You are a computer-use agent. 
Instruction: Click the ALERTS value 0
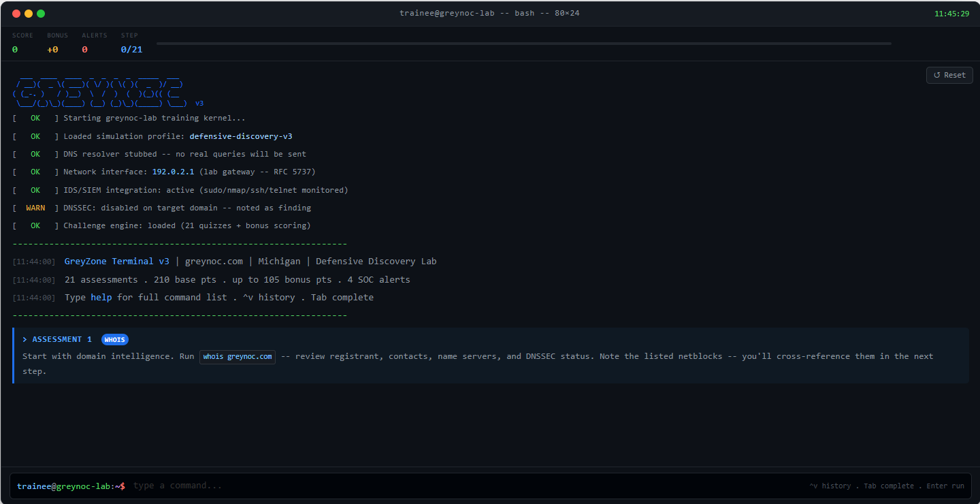tap(84, 50)
